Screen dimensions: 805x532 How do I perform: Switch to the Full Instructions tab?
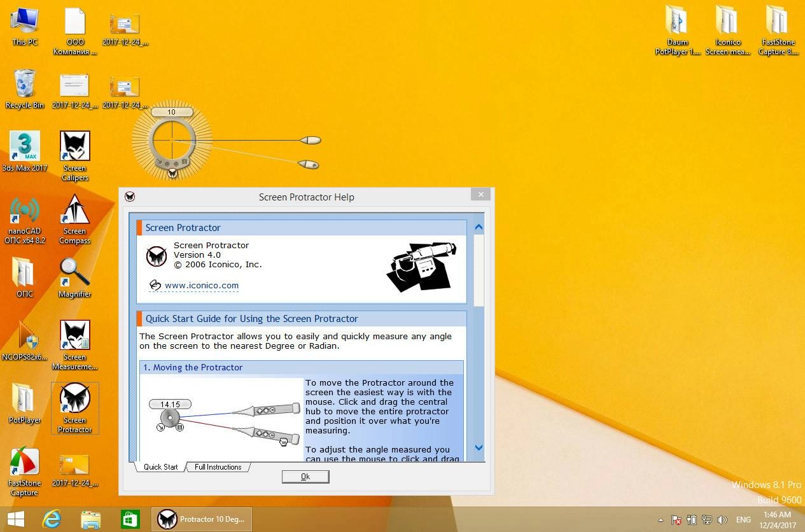tap(218, 467)
